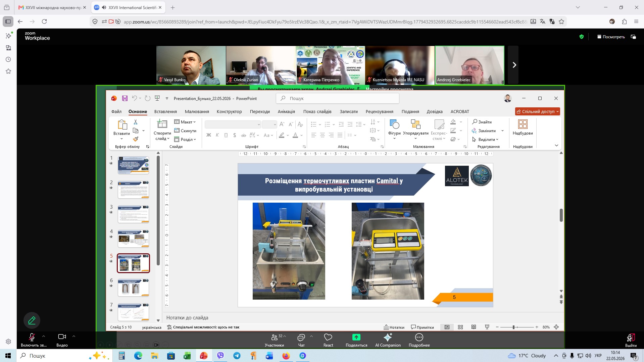This screenshot has width=644, height=362.
Task: Start slideshow from status bar icon
Action: click(x=487, y=327)
